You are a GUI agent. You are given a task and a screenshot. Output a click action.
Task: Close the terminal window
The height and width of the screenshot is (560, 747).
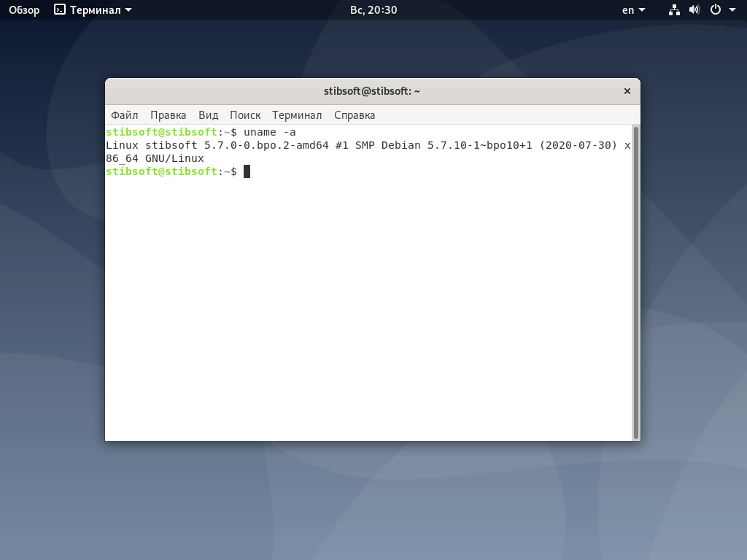coord(627,91)
